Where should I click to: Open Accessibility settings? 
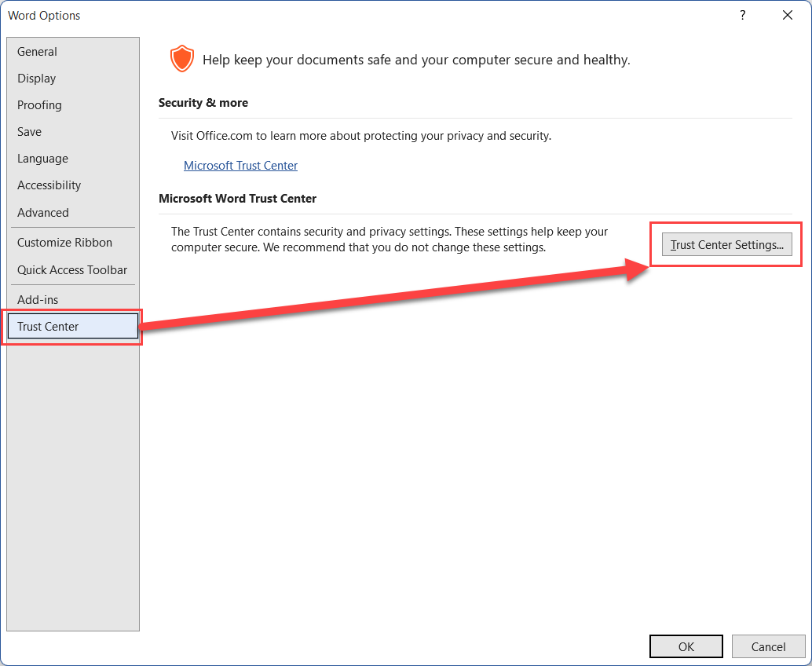tap(72, 185)
